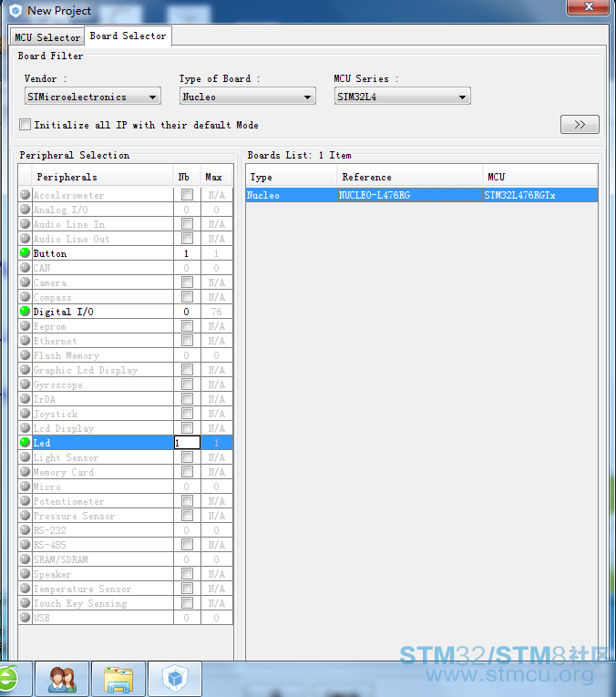Click the RS-485 row label
The height and width of the screenshot is (697, 616).
(49, 545)
